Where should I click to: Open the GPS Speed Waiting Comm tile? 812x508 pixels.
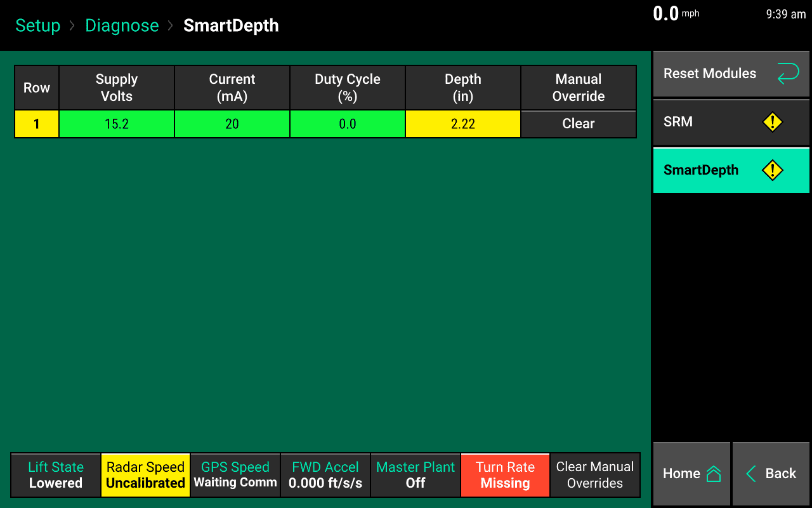235,475
